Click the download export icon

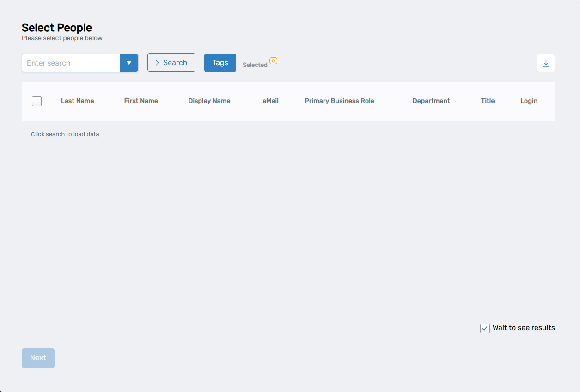545,63
